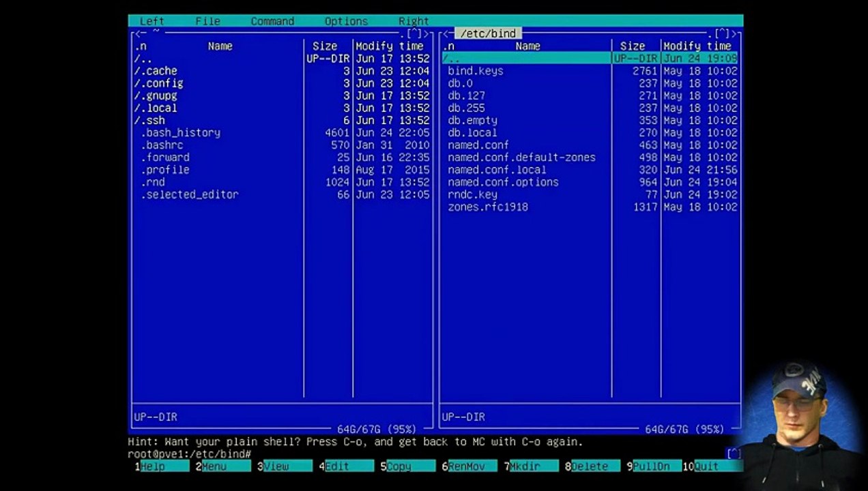The height and width of the screenshot is (491, 868).
Task: Open the Command menu
Action: pos(272,21)
